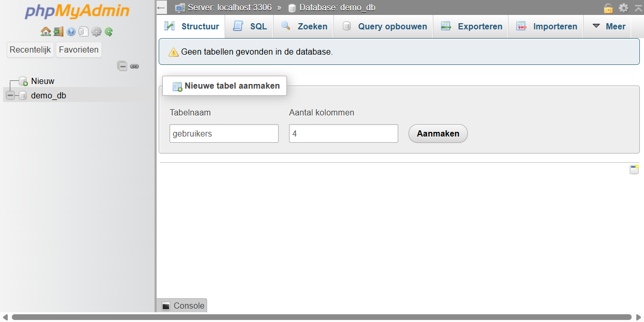Collapse the top header using up-arrow icon
644x322 pixels.
[638, 8]
